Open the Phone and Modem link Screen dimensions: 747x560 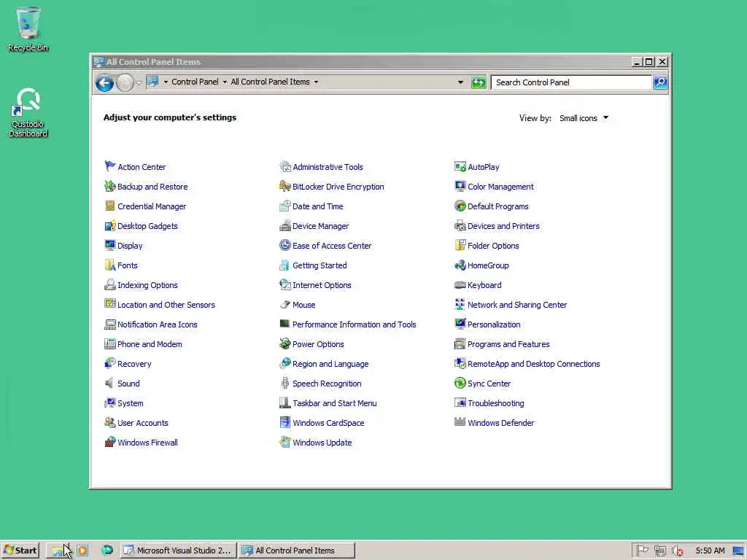coord(150,344)
